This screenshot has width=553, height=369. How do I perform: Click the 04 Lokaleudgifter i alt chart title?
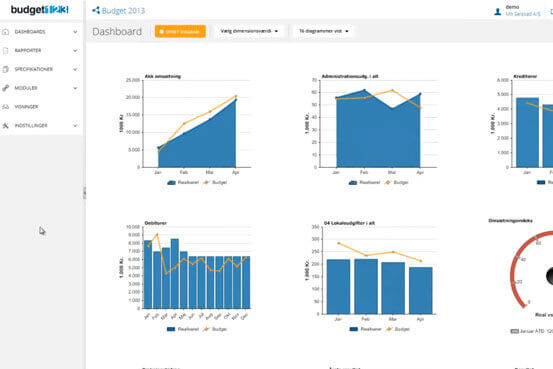point(349,223)
